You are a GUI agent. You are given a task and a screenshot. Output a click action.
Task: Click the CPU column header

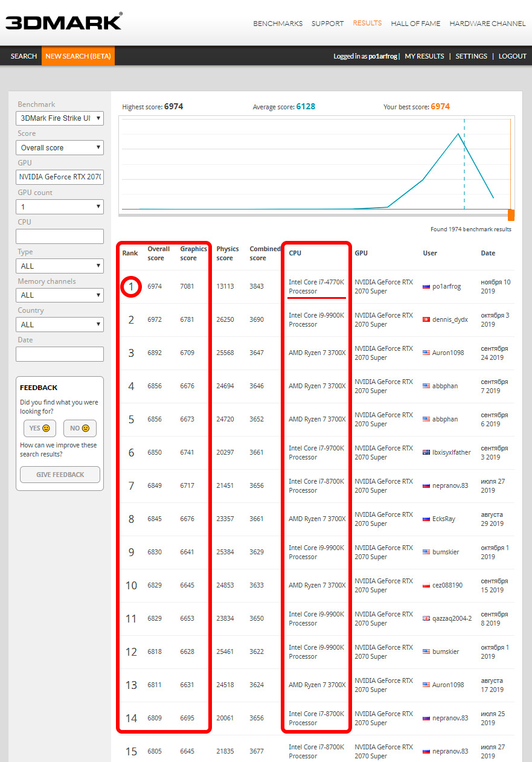point(295,253)
